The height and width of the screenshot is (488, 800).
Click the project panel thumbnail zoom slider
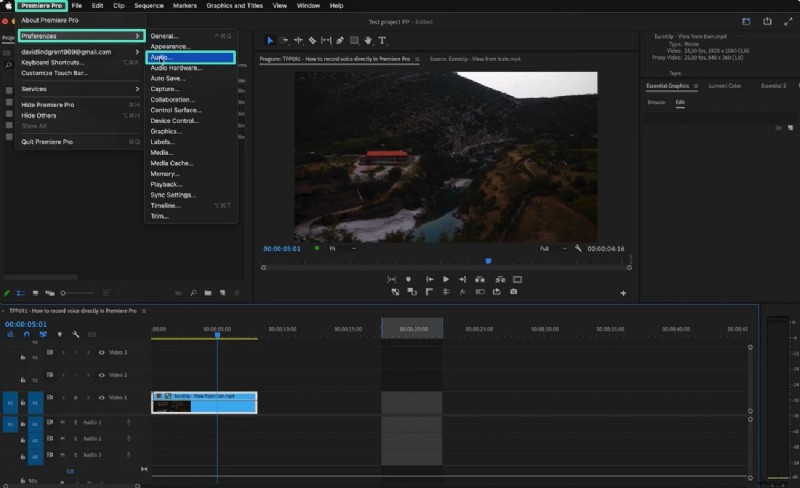77,293
